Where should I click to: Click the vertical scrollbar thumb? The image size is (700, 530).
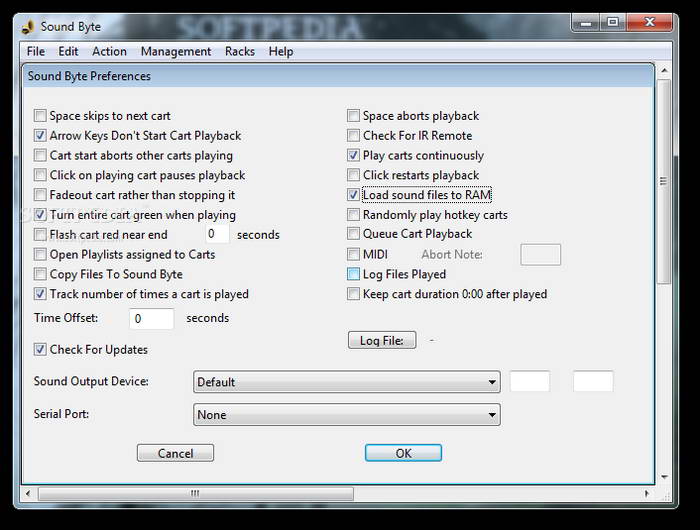coord(664,181)
